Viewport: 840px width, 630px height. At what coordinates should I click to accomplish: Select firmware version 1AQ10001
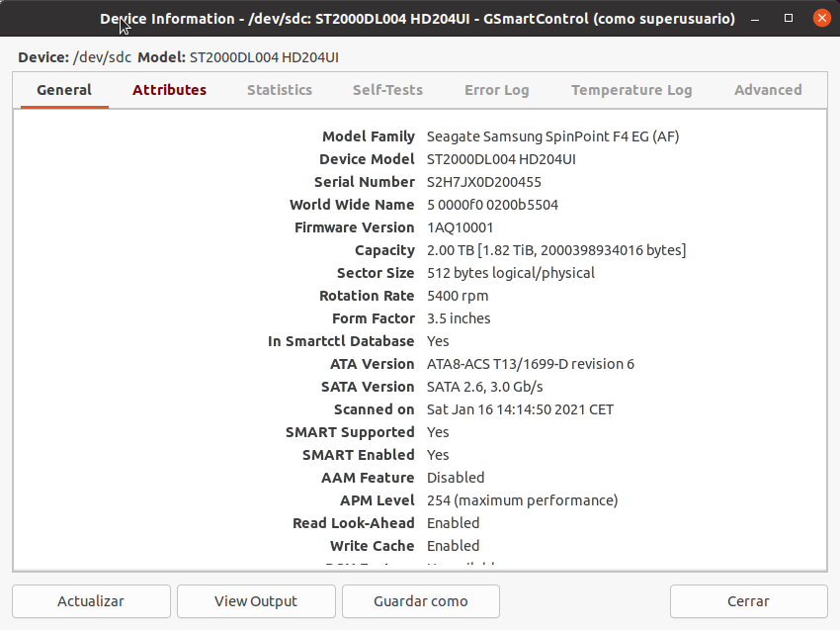(460, 227)
